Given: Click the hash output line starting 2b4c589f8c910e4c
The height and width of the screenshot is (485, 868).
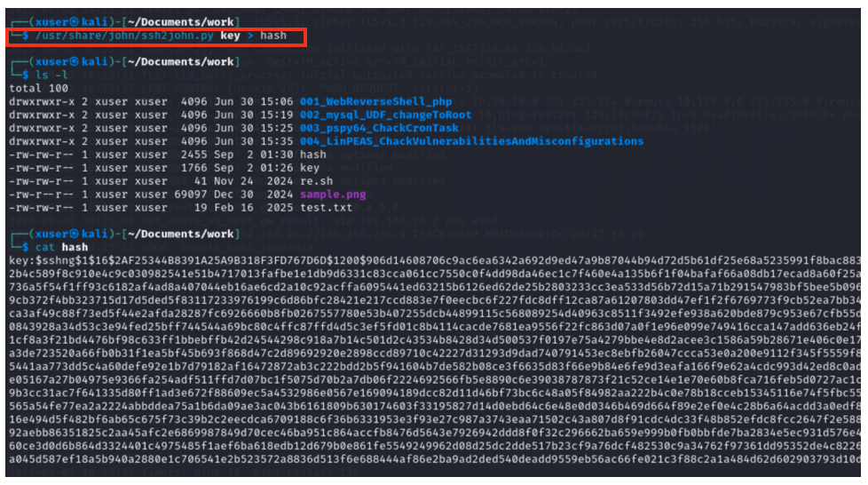Looking at the screenshot, I should 435,274.
